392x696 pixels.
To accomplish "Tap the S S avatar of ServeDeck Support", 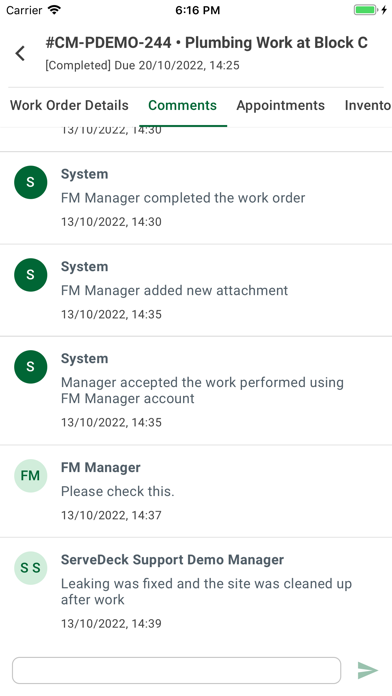I will coord(31,568).
